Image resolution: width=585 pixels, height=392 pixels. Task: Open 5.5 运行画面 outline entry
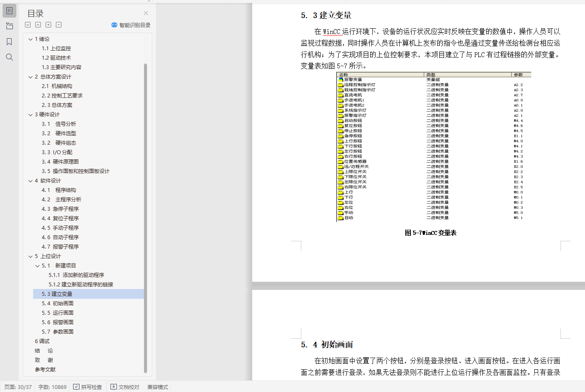tap(58, 313)
